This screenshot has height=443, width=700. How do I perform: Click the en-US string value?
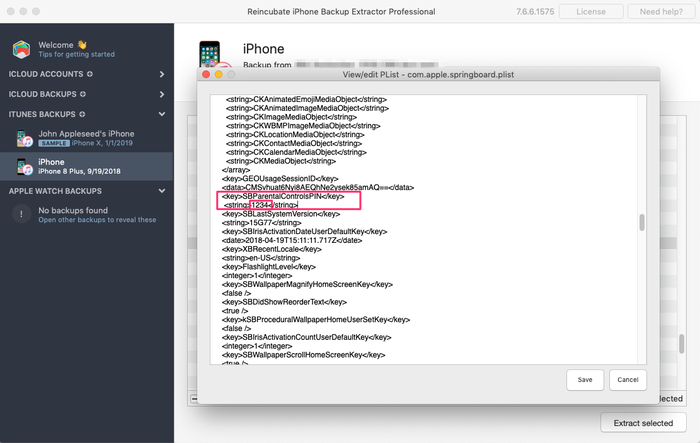[x=261, y=258]
